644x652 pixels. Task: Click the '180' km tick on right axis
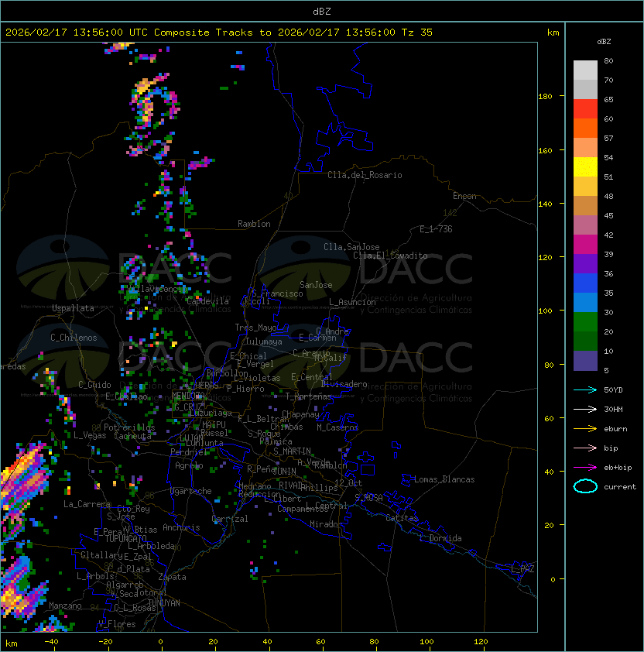[545, 96]
